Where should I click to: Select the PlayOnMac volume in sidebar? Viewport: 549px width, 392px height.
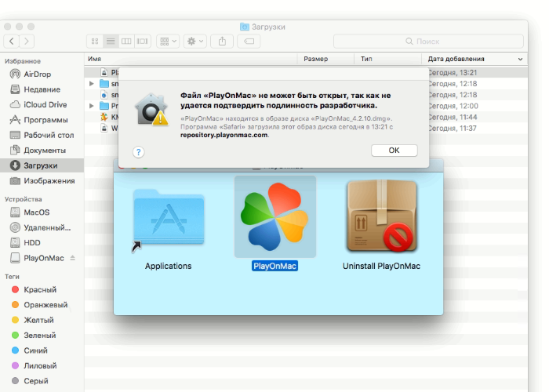coord(44,258)
